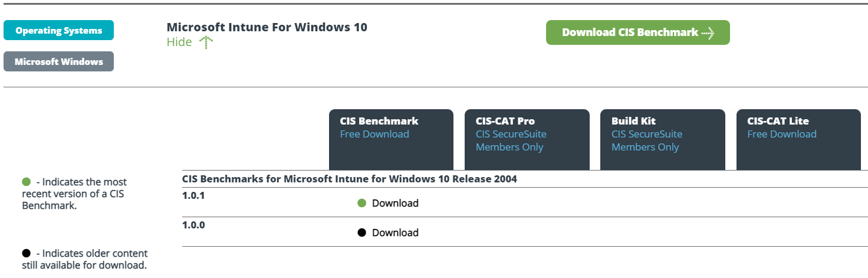The width and height of the screenshot is (868, 278).
Task: Download version 1.0.0 of the benchmark
Action: coord(395,233)
